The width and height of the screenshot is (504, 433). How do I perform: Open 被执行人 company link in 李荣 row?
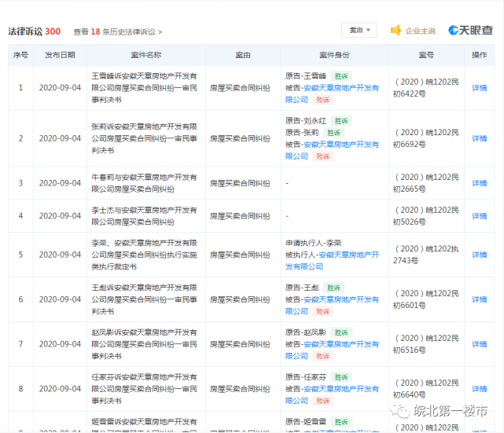(x=333, y=260)
